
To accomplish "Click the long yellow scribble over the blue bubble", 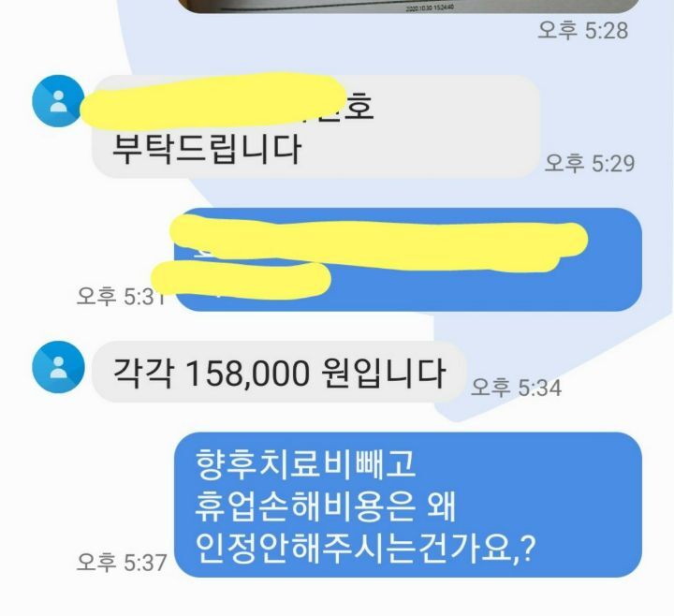I will [378, 242].
